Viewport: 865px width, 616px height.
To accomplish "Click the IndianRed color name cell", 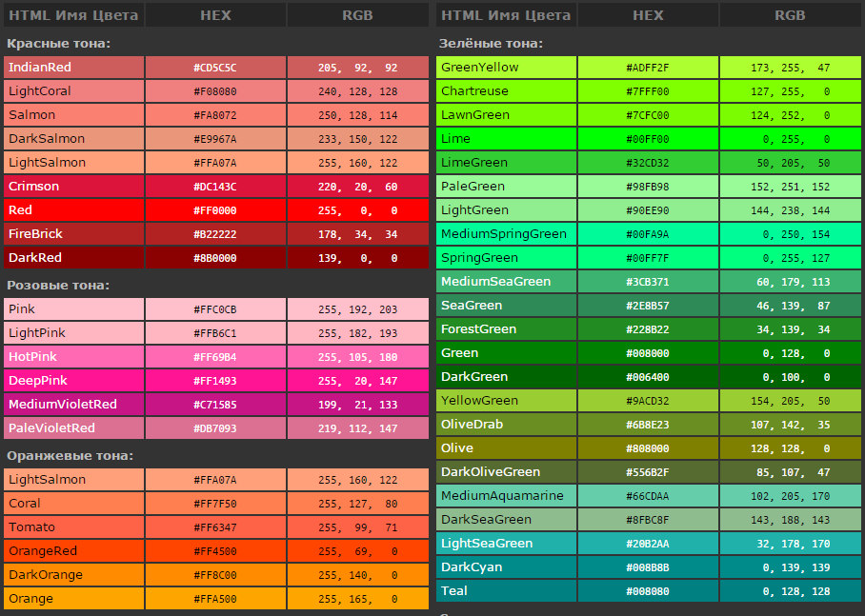I will click(74, 68).
